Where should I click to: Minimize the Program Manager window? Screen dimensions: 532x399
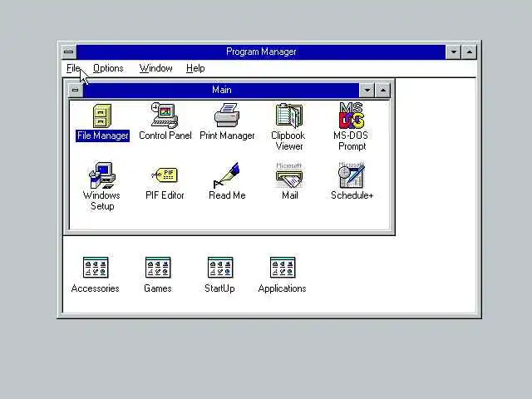[454, 52]
